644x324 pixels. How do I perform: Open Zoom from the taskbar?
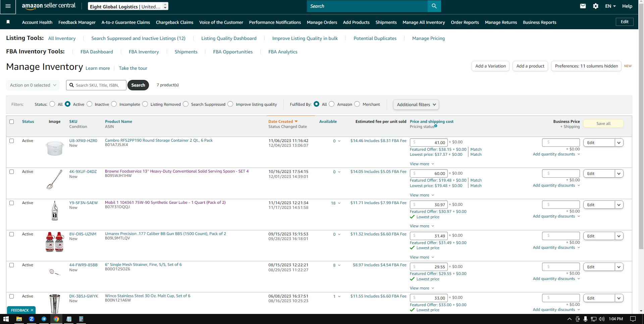[32, 319]
